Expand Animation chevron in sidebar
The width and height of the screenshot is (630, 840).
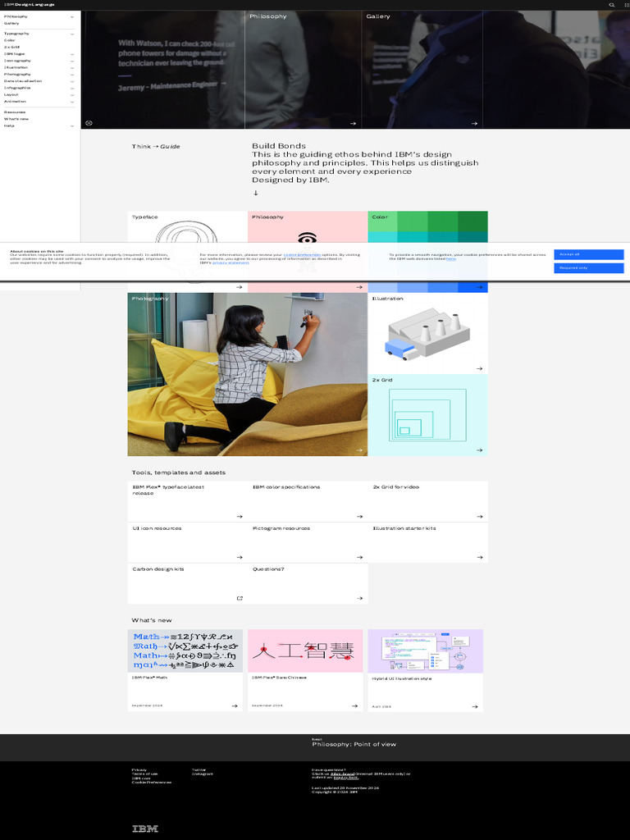[72, 102]
